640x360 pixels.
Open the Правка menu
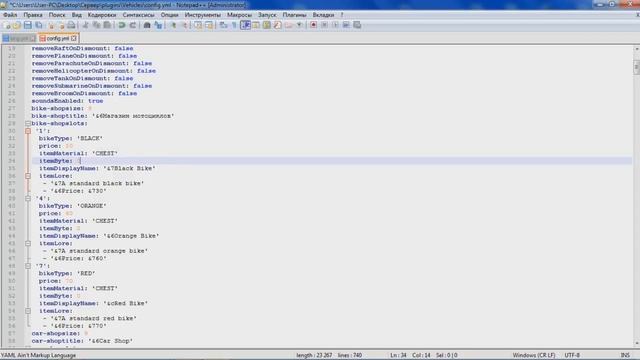coord(33,15)
